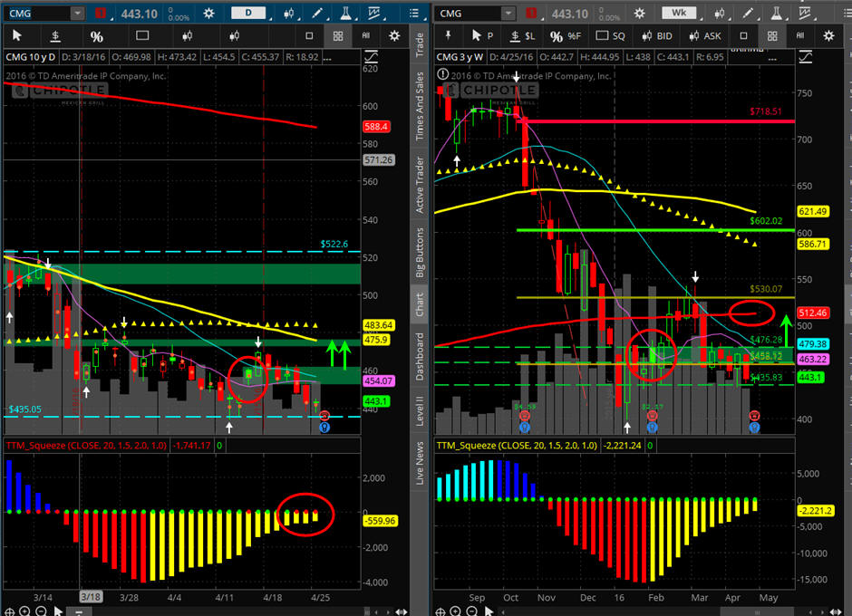Open left chart settings gear in top bar
The width and height of the screenshot is (852, 616).
coord(209,14)
